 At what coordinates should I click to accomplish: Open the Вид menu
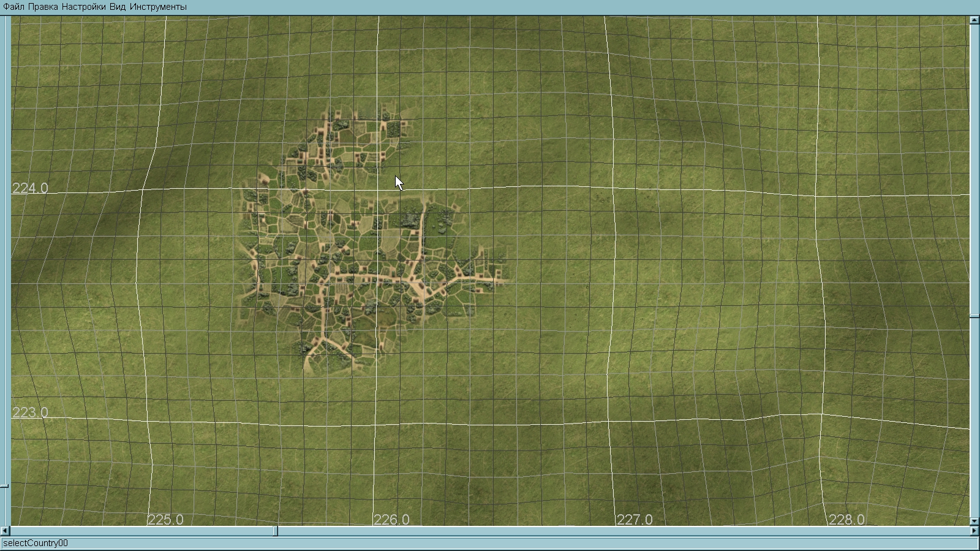tap(118, 7)
